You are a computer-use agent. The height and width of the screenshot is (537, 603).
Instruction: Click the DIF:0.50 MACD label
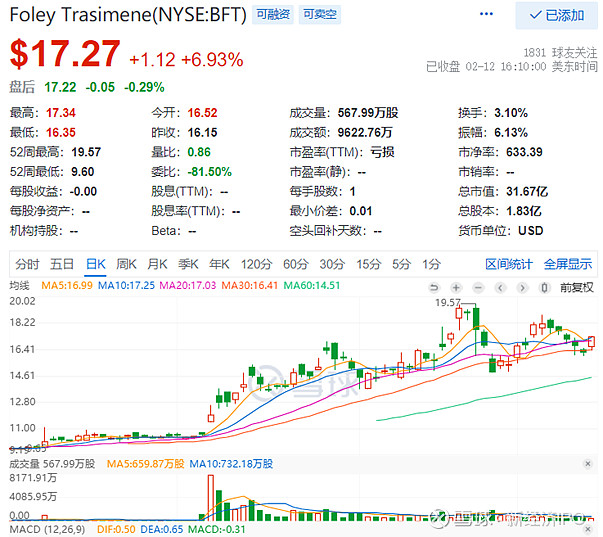116,530
